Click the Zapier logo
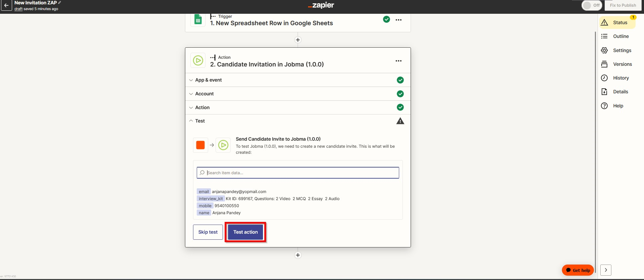This screenshot has height=280, width=644. 321,5
